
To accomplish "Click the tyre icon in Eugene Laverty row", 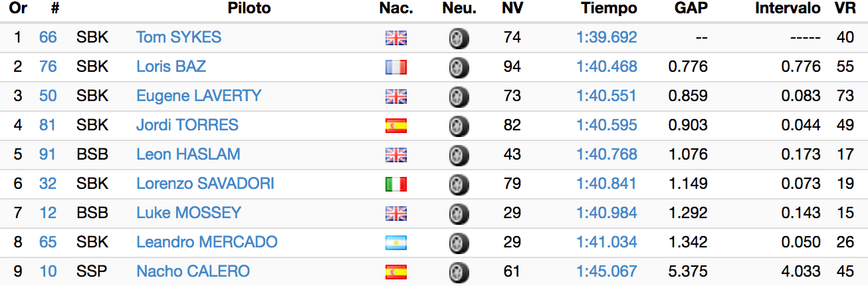I will point(459,96).
